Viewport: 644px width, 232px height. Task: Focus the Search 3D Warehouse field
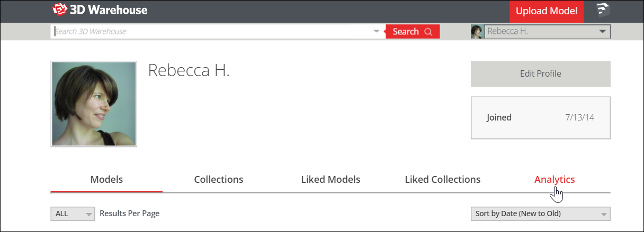coord(212,31)
